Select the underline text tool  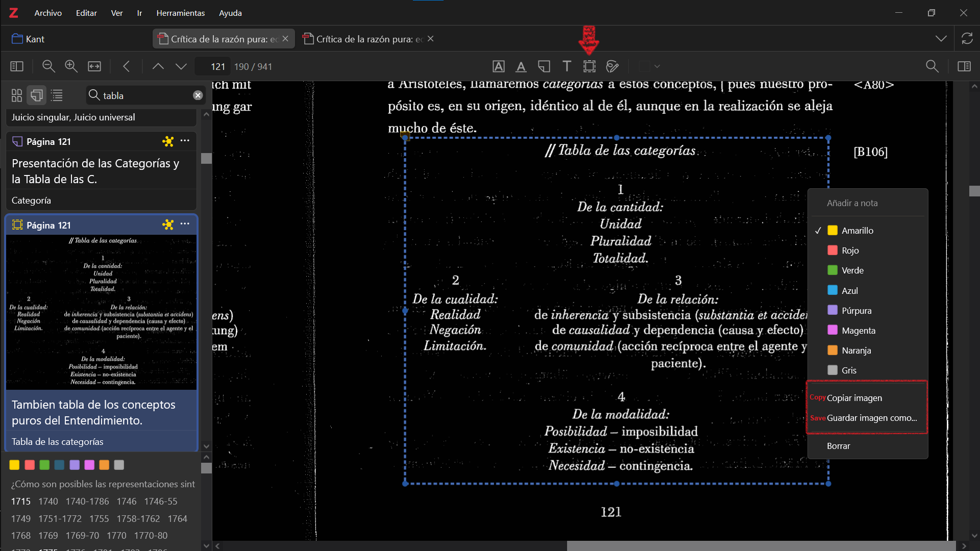tap(521, 66)
